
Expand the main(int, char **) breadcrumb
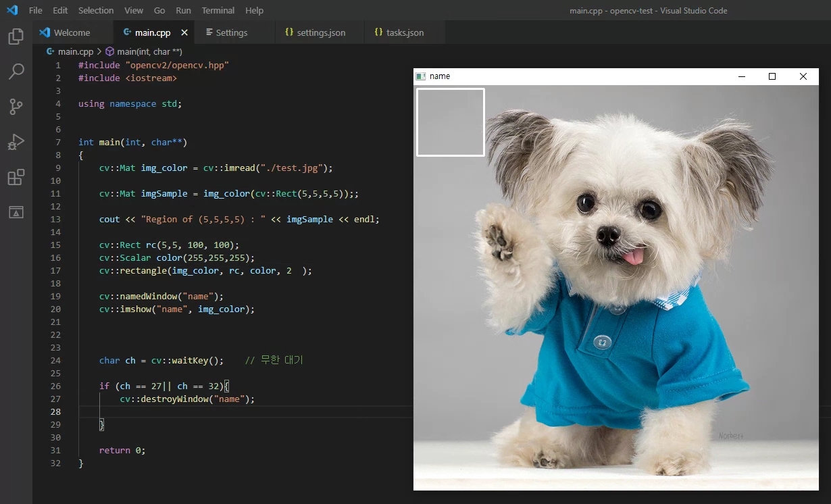click(x=149, y=51)
